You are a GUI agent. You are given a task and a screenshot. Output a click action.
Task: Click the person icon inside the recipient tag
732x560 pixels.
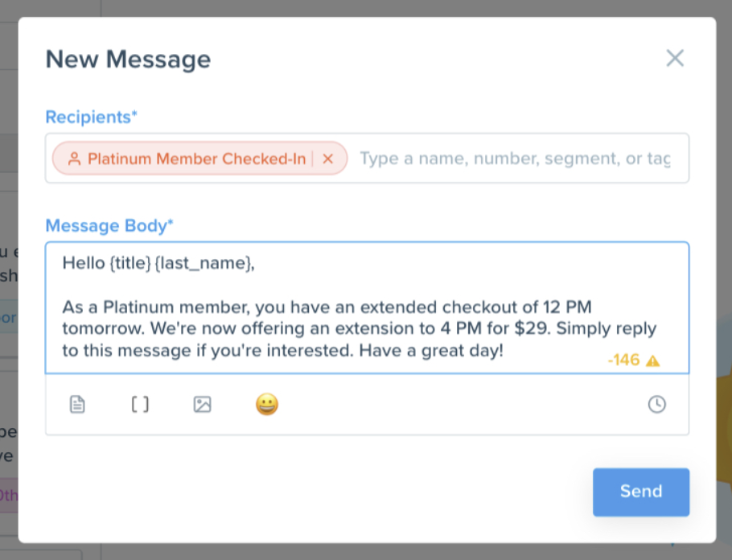(x=73, y=158)
